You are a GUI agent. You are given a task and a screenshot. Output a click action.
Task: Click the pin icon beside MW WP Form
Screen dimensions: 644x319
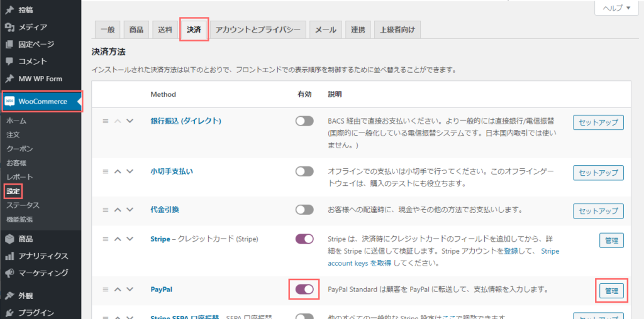(x=10, y=78)
